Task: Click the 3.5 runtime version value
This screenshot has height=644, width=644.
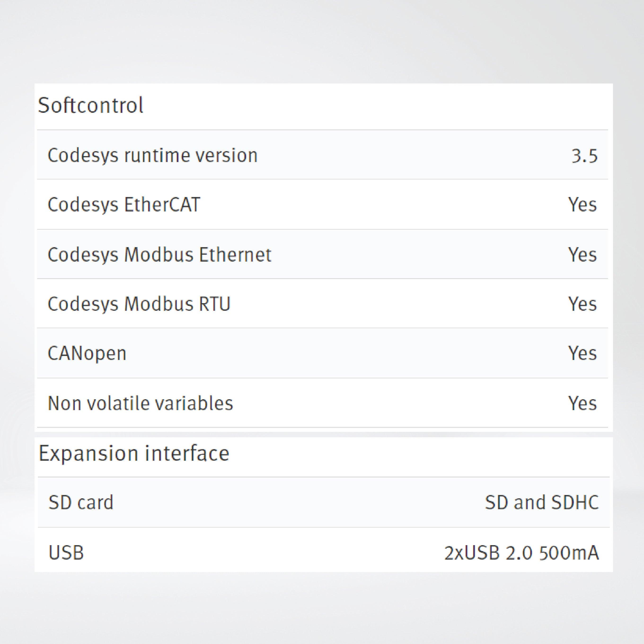Action: [x=584, y=156]
